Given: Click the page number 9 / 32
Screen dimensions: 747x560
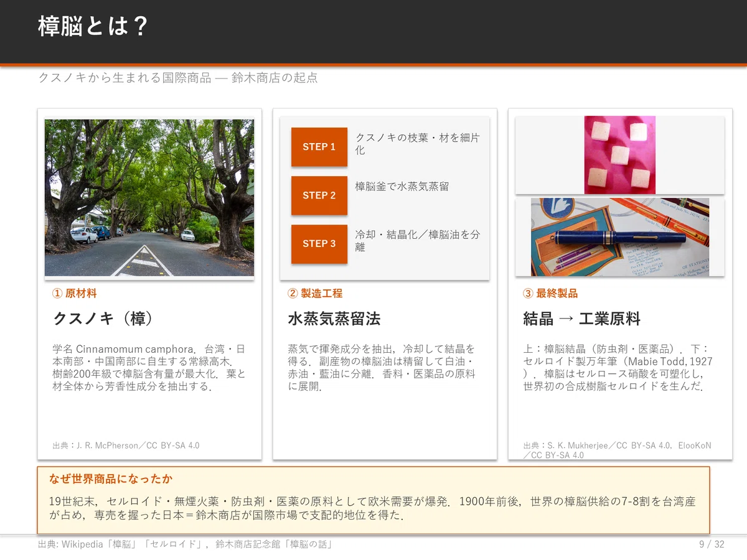Looking at the screenshot, I should coord(712,544).
